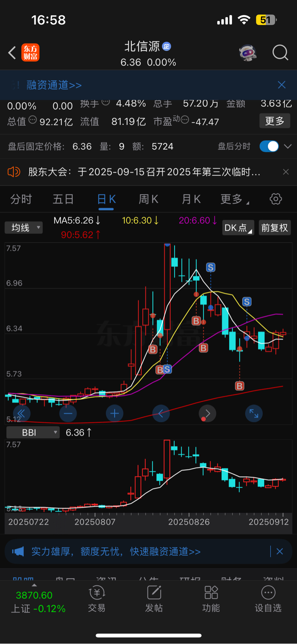Close the 融资通道 top banner
This screenshot has width=297, height=644.
click(282, 85)
